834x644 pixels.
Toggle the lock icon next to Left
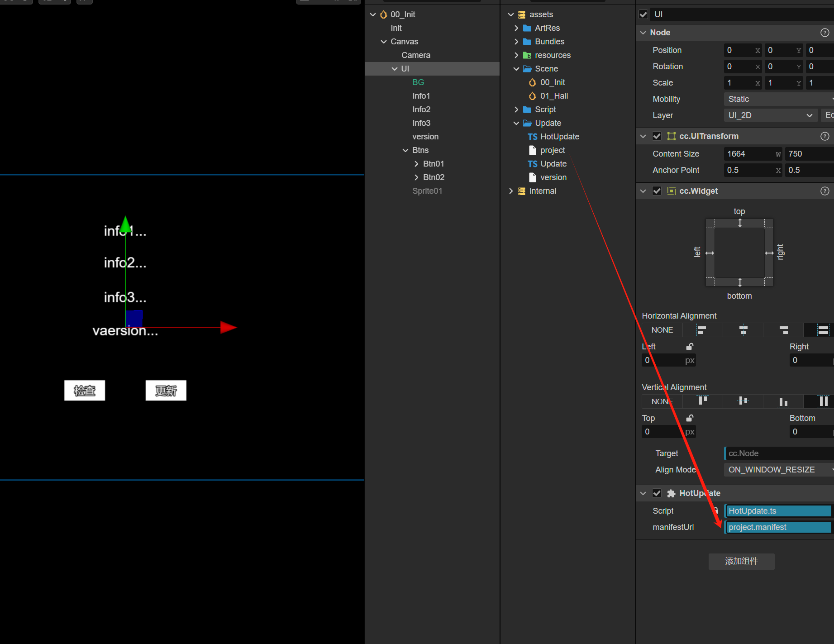[x=690, y=347]
